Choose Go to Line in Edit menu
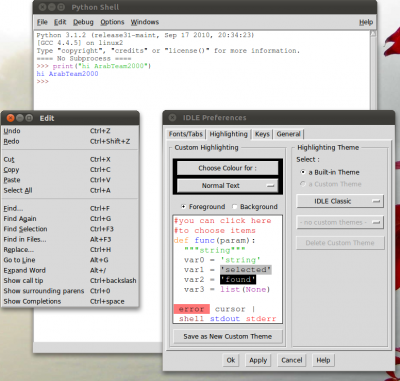Screen dimensions: 400x381 (x=70, y=260)
